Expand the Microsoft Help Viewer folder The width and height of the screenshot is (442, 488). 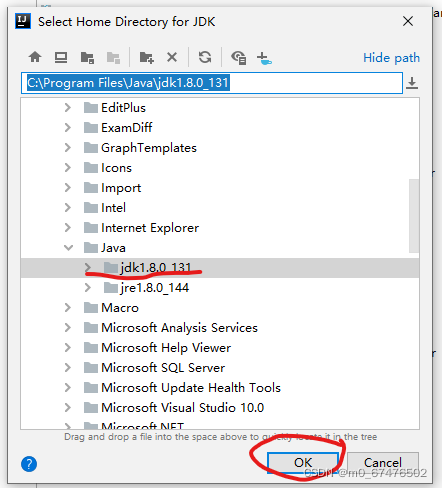click(x=68, y=348)
